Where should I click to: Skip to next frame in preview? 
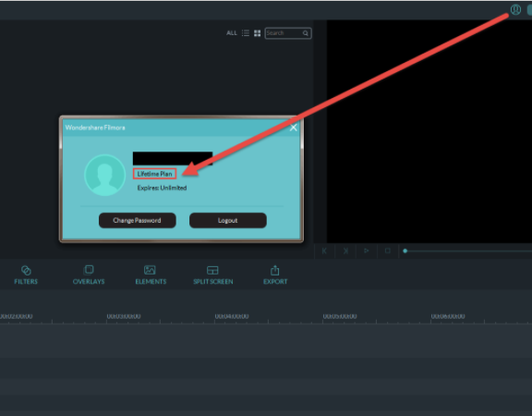click(x=345, y=251)
